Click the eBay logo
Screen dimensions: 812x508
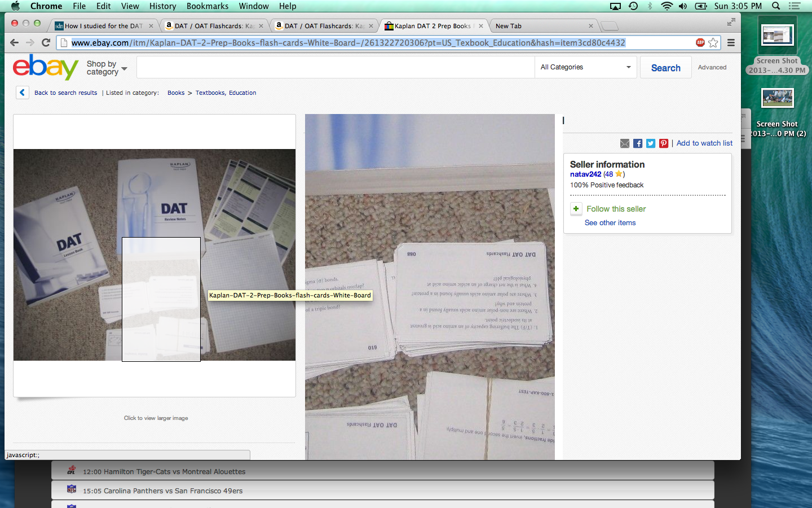(46, 67)
